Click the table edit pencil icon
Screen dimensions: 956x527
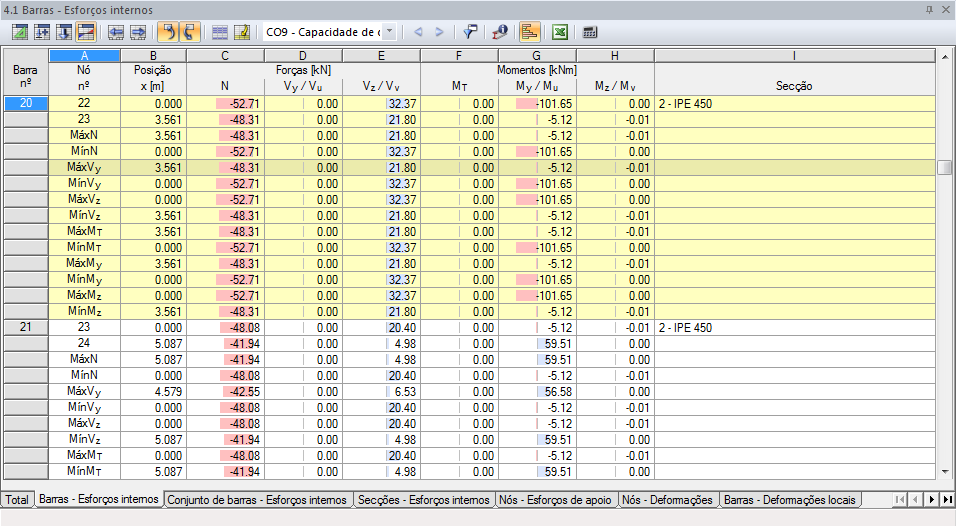241,32
